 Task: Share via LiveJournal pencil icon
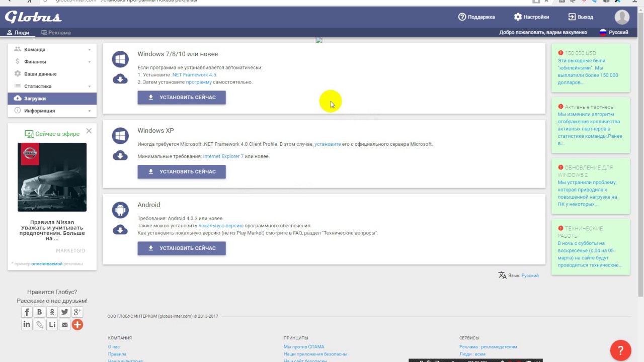tap(39, 325)
